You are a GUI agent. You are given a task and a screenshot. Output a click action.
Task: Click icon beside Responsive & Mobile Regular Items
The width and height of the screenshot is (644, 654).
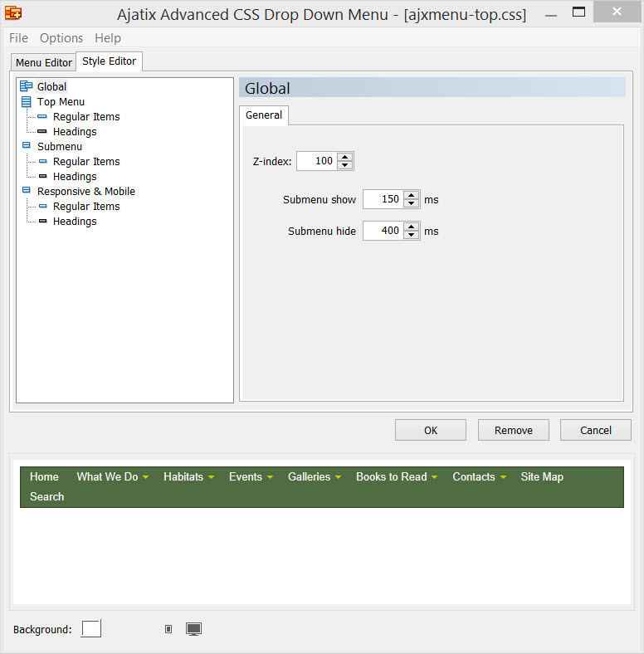(x=43, y=206)
